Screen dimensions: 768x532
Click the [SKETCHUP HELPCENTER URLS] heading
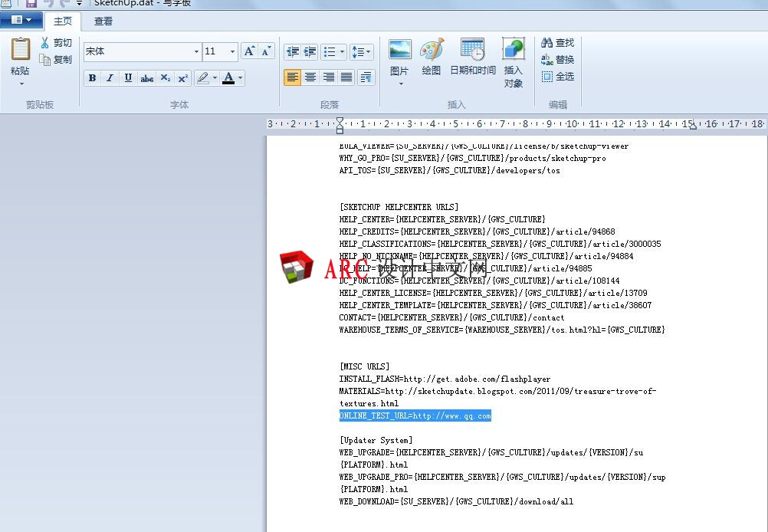399,207
